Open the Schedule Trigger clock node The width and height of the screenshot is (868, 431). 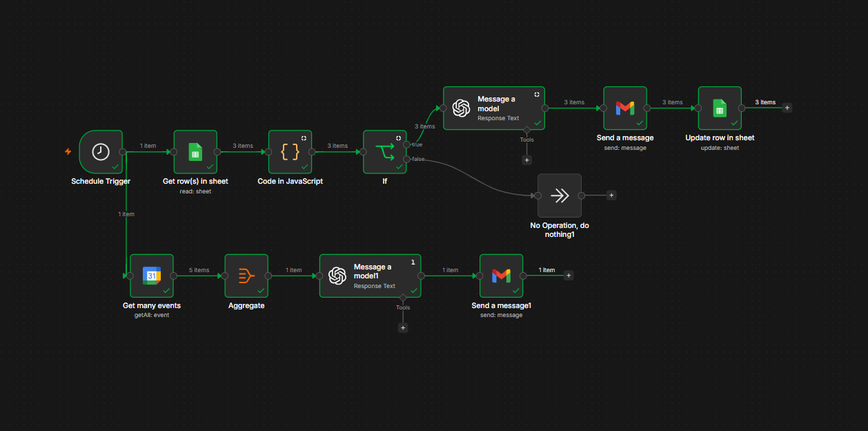coord(101,152)
